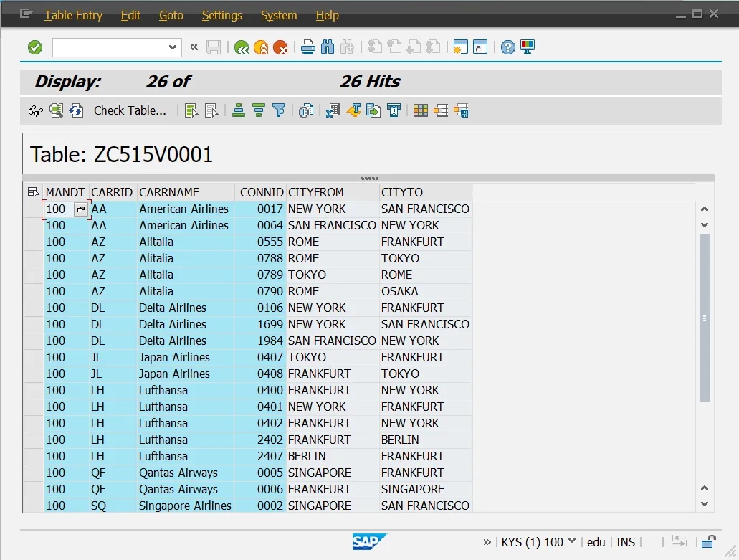Viewport: 739px width, 560px height.
Task: Click the CITYTO column header
Action: point(426,192)
